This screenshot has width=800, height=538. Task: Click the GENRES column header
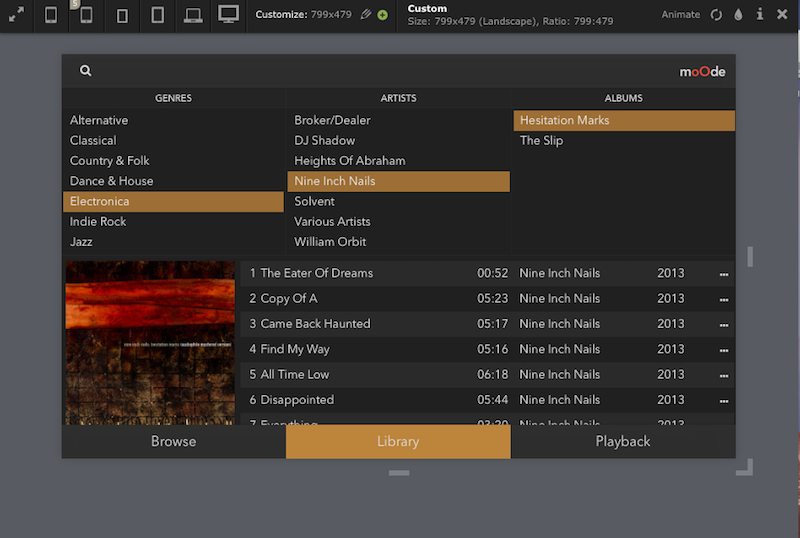tap(173, 98)
